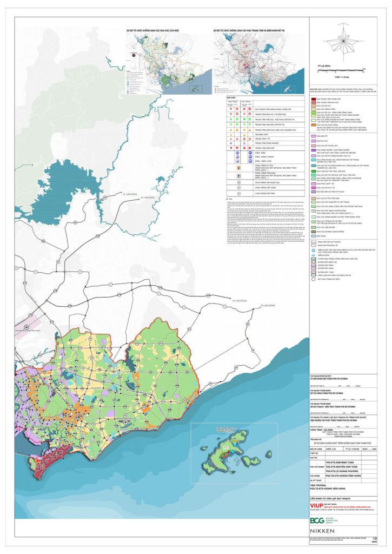
Task: Click the CẢNG BIỂN seaport legend icon
Action: tap(250, 153)
